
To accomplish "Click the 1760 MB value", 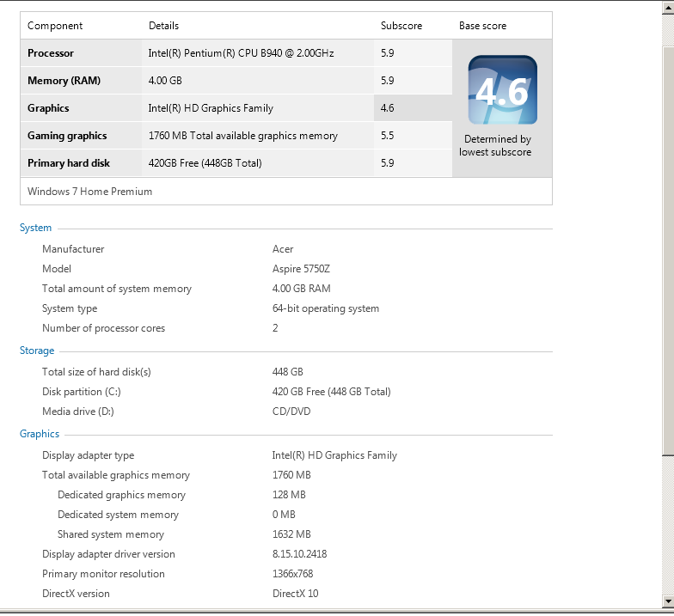I will click(x=291, y=475).
